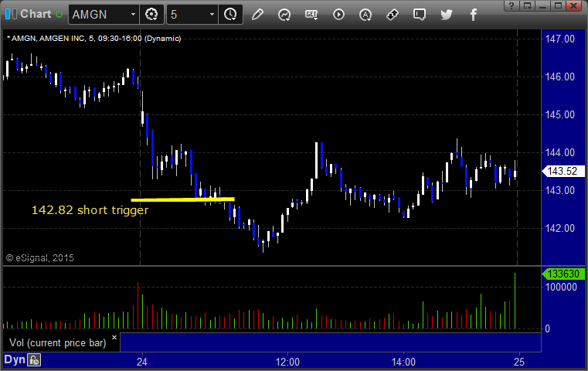Viewport: 588px width, 371px height.
Task: Select the pencil drawing tool
Action: tap(257, 14)
